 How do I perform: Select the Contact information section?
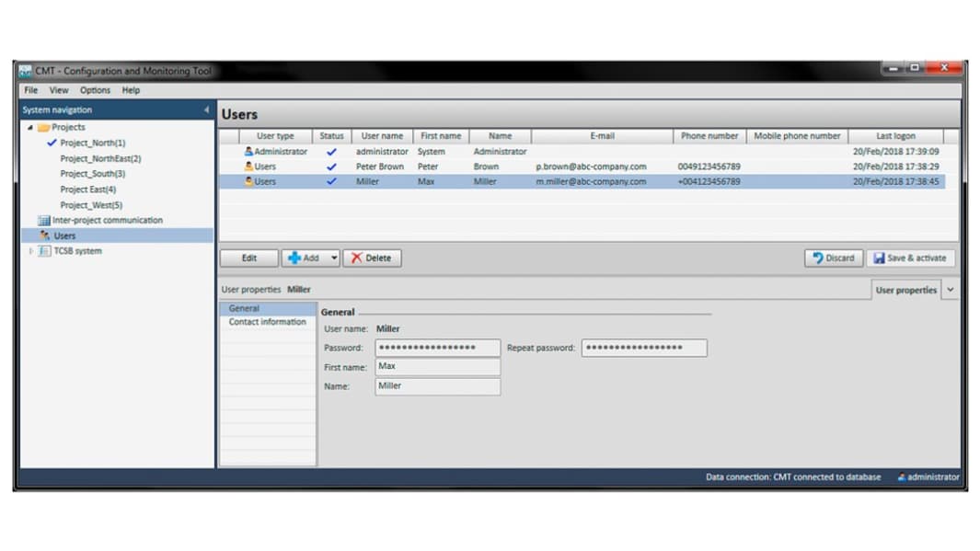coord(268,322)
